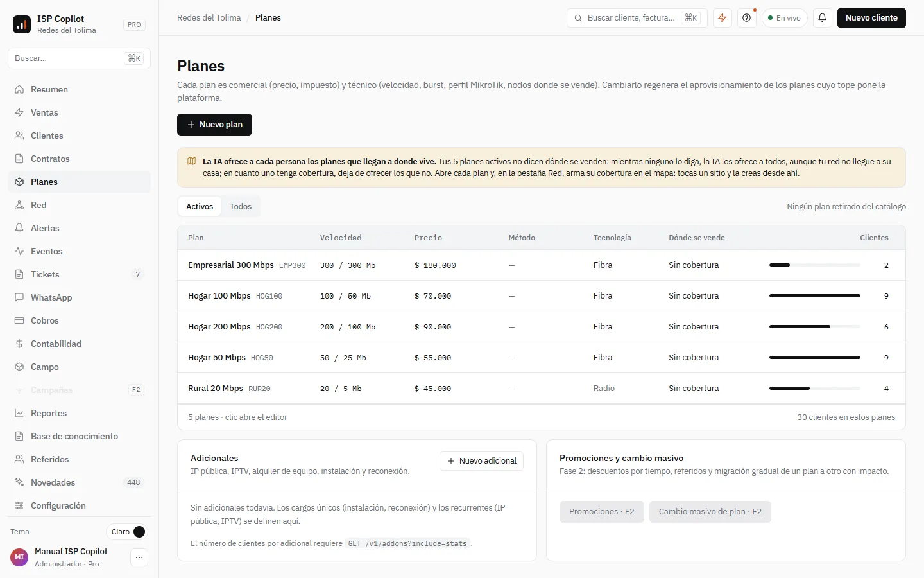Screen dimensions: 924x578
Task: Focus the sidebar Buscar search field
Action: pyautogui.click(x=79, y=58)
